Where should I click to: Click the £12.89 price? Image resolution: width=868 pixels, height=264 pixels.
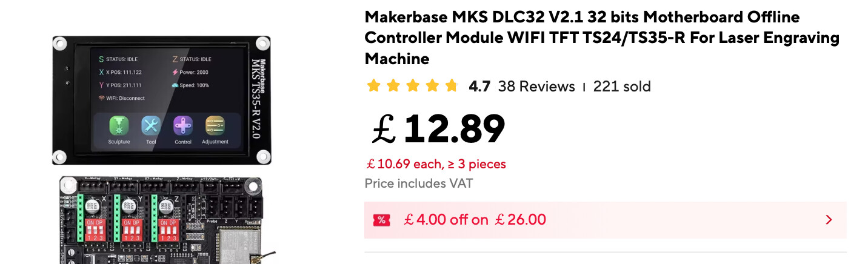click(x=438, y=129)
